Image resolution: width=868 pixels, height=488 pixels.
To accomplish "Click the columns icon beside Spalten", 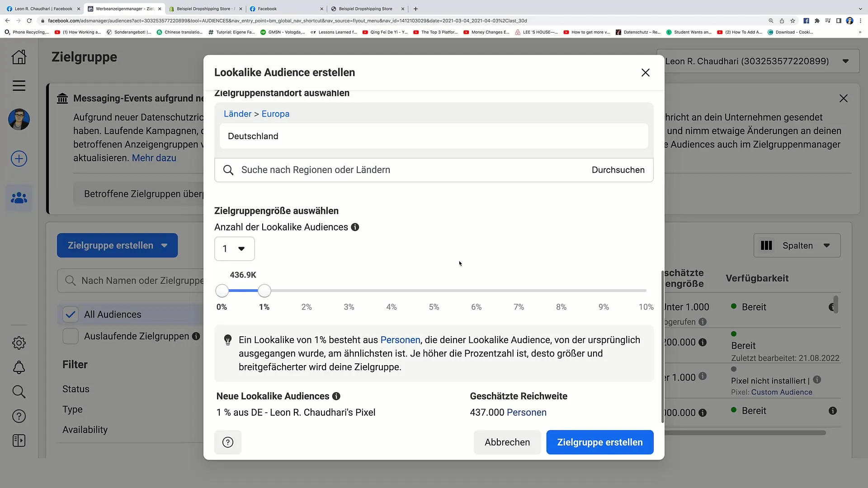I will 766,245.
